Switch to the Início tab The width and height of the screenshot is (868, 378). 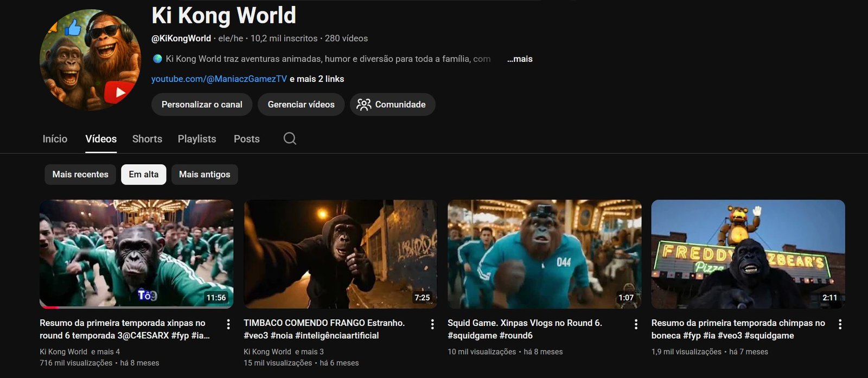coord(55,139)
